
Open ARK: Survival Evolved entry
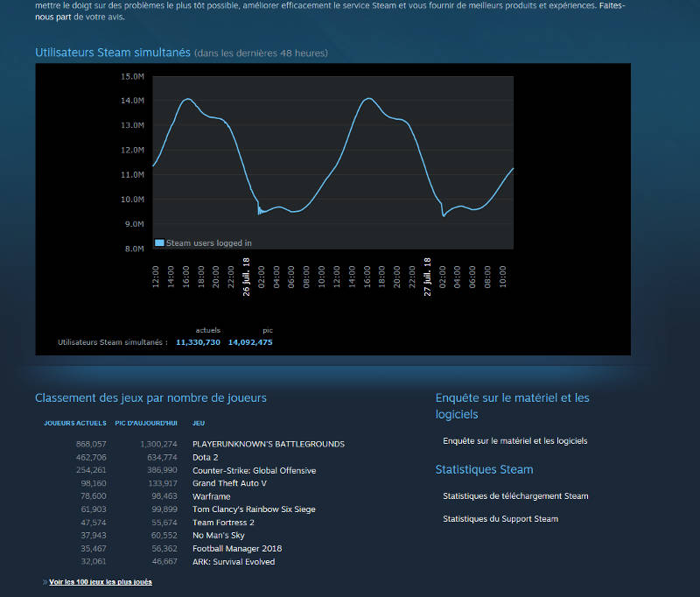(234, 562)
